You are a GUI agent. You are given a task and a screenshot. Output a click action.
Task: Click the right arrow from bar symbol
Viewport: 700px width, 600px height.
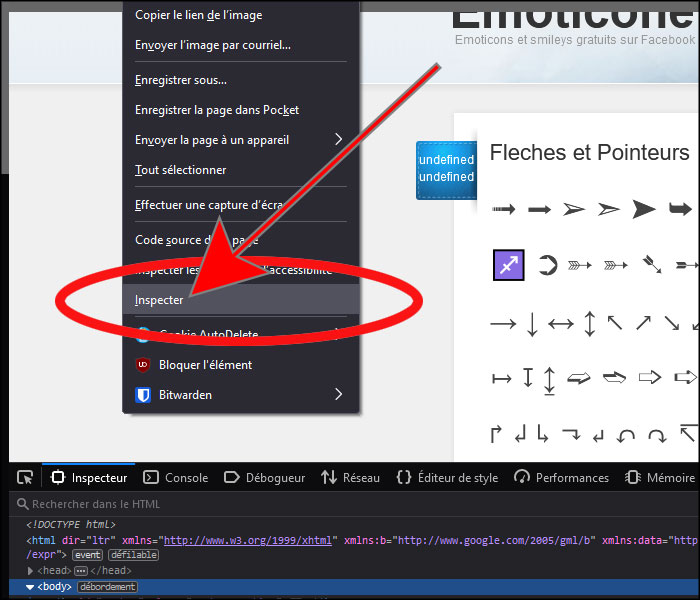click(x=502, y=379)
